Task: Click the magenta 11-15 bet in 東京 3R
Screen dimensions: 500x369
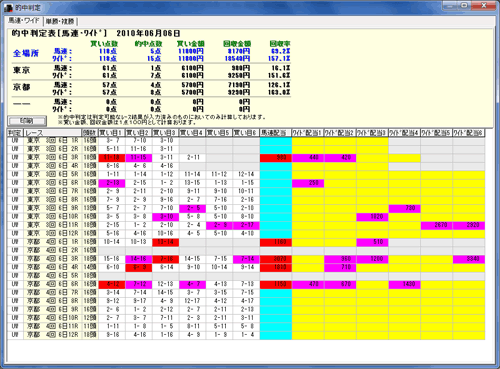Action: click(x=139, y=157)
